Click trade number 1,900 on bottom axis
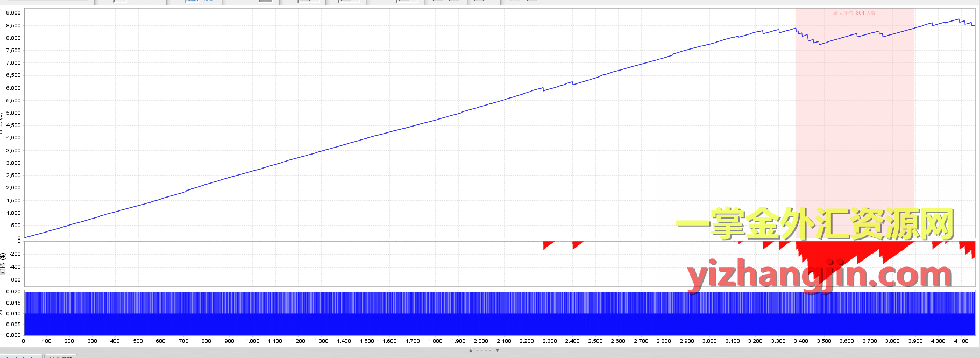This screenshot has width=980, height=358. click(x=458, y=341)
